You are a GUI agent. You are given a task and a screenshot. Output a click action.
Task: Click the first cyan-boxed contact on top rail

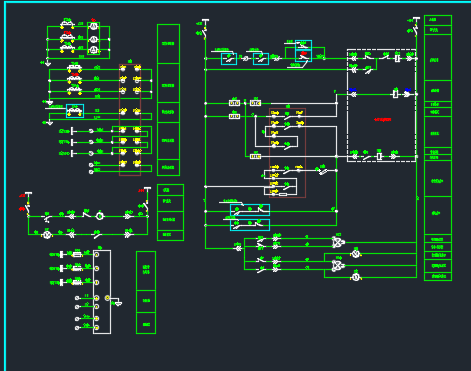click(229, 59)
